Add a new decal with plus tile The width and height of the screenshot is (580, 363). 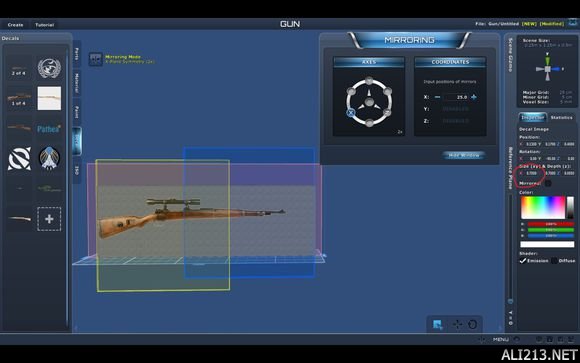coord(49,219)
